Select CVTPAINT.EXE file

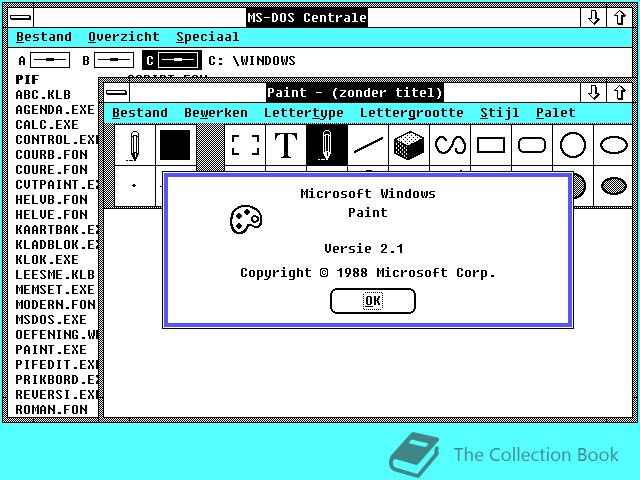point(57,184)
